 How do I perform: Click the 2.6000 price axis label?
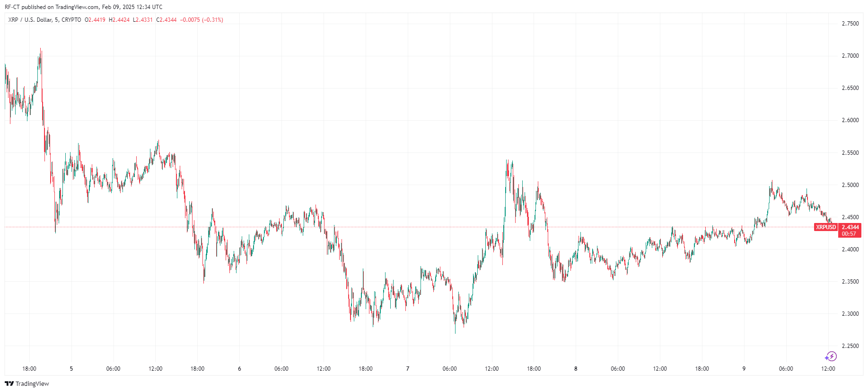850,120
